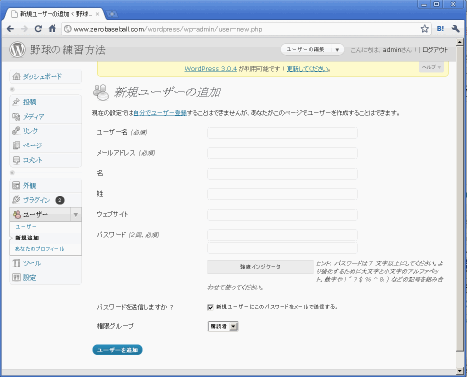Select the Posts (投稿) pushpin icon
467x377 pixels.
point(16,102)
